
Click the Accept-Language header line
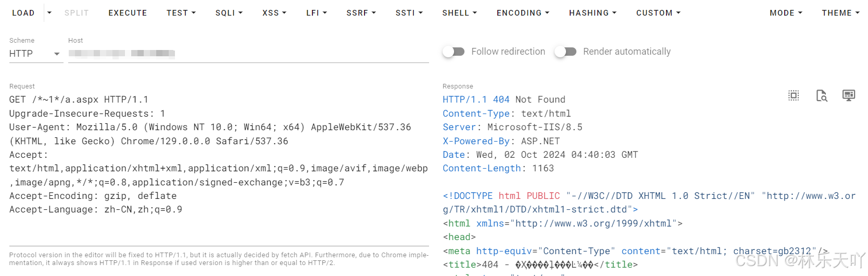tap(96, 209)
